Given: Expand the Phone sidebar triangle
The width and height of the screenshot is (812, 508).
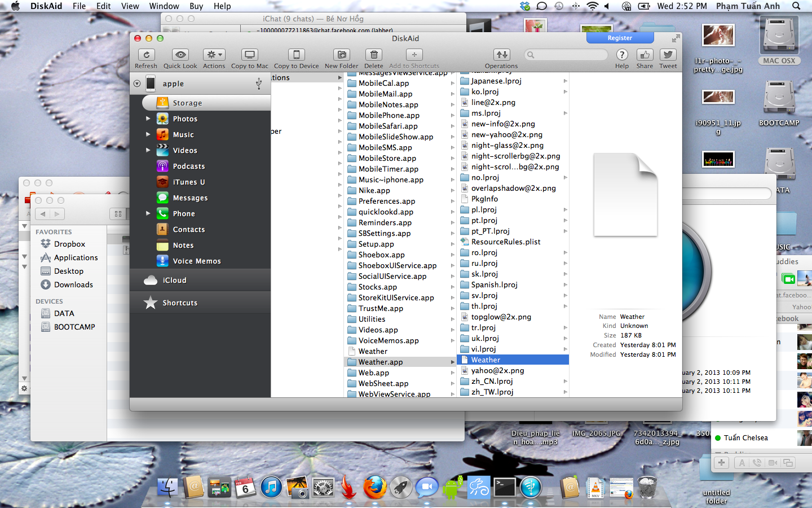Looking at the screenshot, I should click(148, 213).
